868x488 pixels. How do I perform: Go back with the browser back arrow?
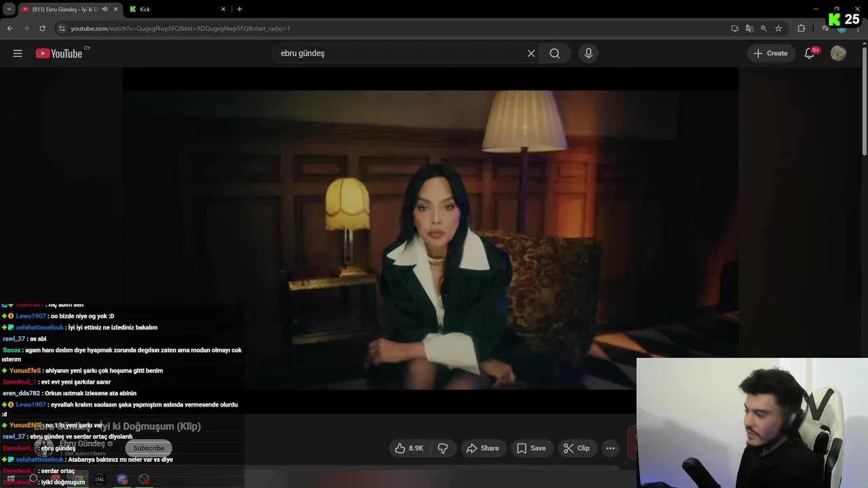pos(9,28)
